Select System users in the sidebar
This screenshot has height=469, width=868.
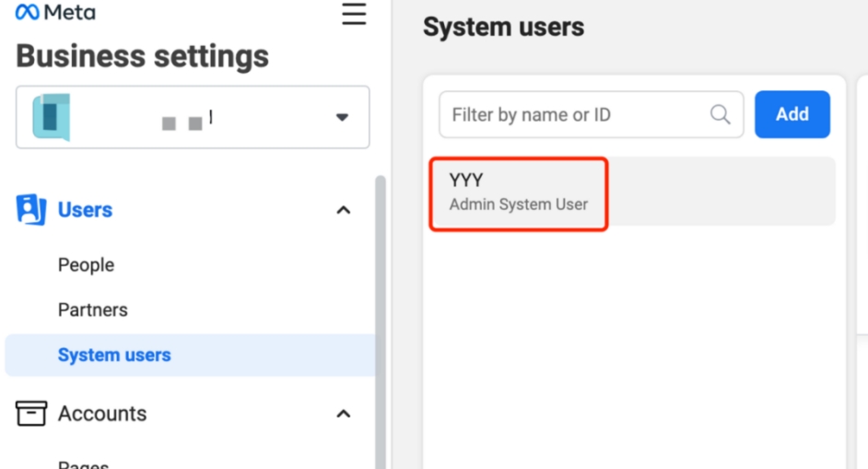tap(190, 355)
